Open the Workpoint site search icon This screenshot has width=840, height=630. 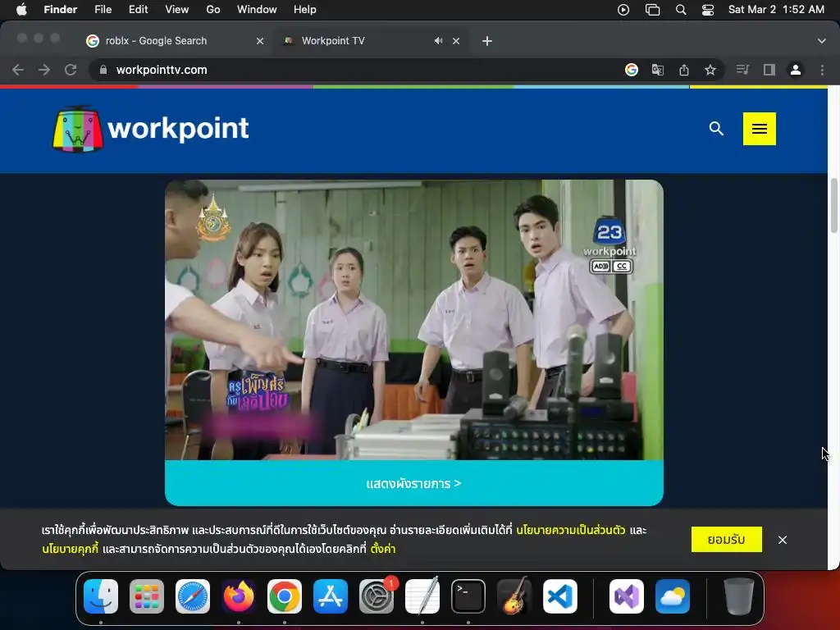716,129
